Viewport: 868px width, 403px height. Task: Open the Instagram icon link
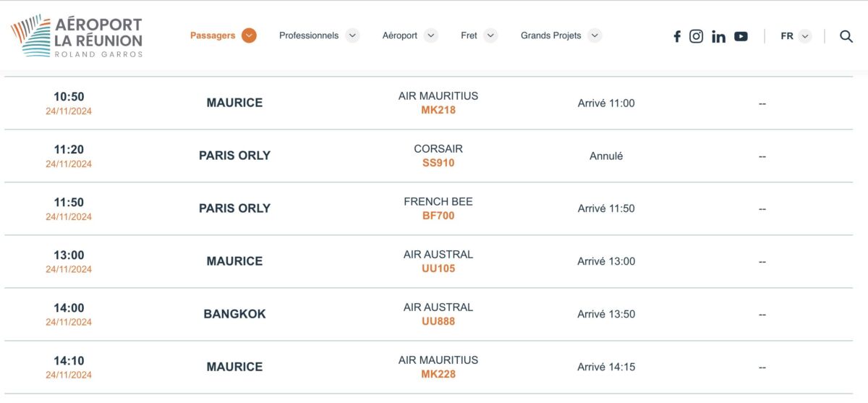click(x=696, y=36)
